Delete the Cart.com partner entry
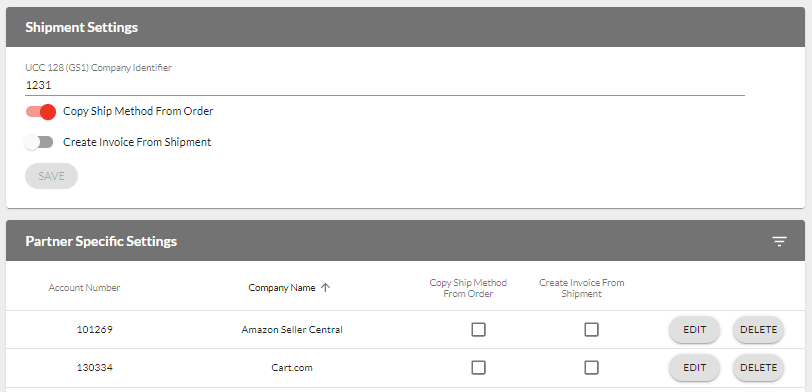Image resolution: width=812 pixels, height=392 pixels. (x=759, y=368)
